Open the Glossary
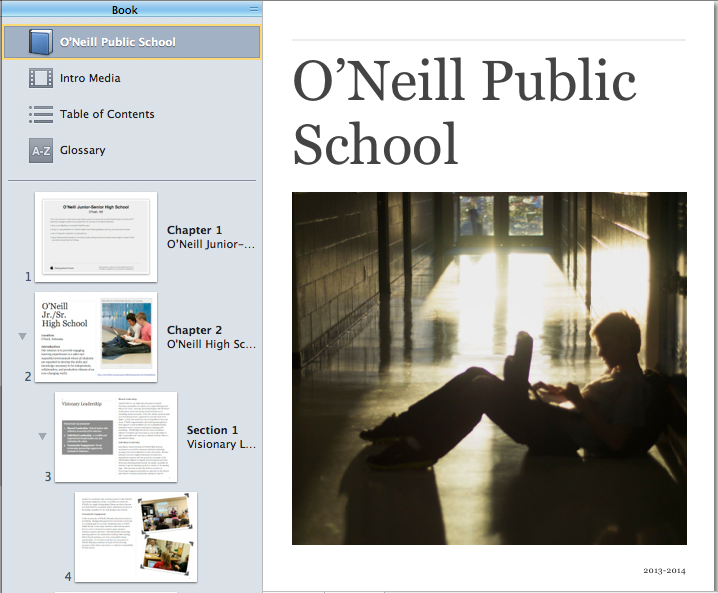Screen dimensions: 718x593 click(82, 150)
